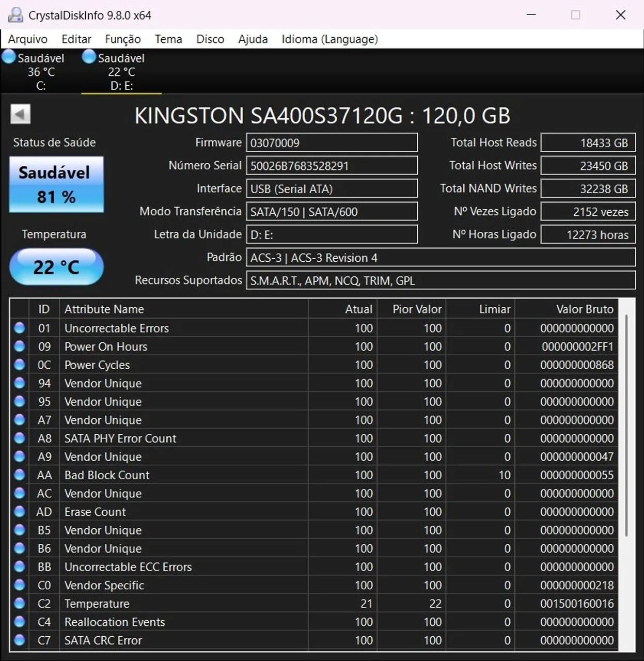644x661 pixels.
Task: Click status orb for Power On Hours row
Action: [20, 347]
